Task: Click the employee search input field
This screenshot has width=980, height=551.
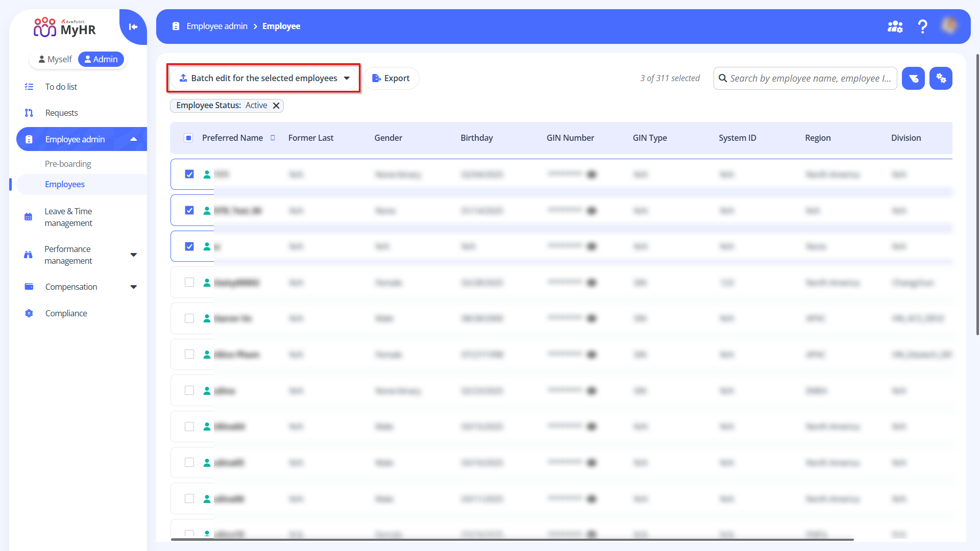Action: pos(810,79)
